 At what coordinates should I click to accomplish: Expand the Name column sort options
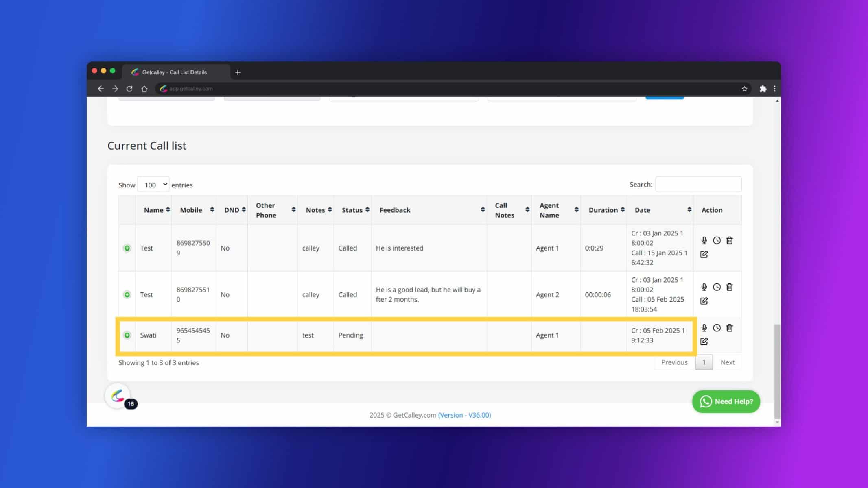pos(168,210)
